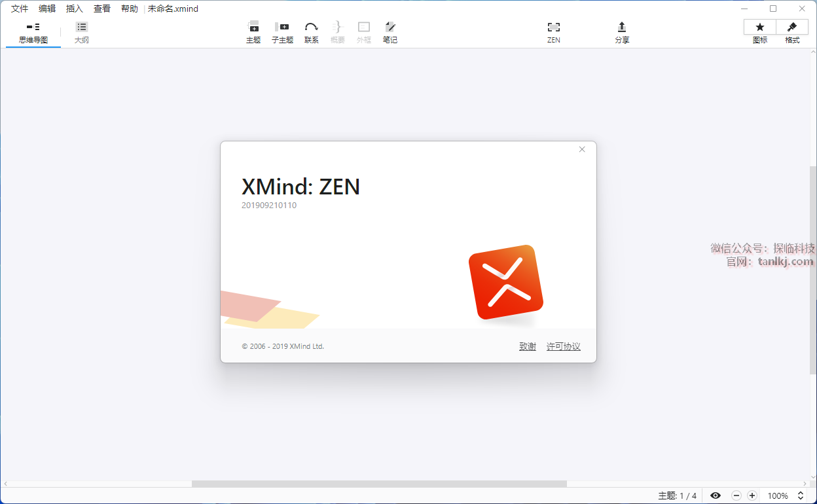This screenshot has width=817, height=504.
Task: Open the 帮助 menu
Action: [x=130, y=9]
